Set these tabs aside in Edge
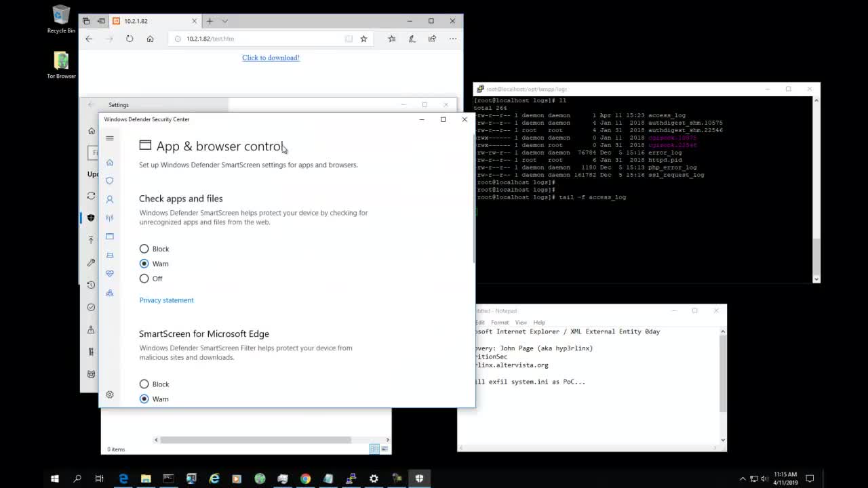Viewport: 868px width, 488px height. pyautogui.click(x=100, y=21)
